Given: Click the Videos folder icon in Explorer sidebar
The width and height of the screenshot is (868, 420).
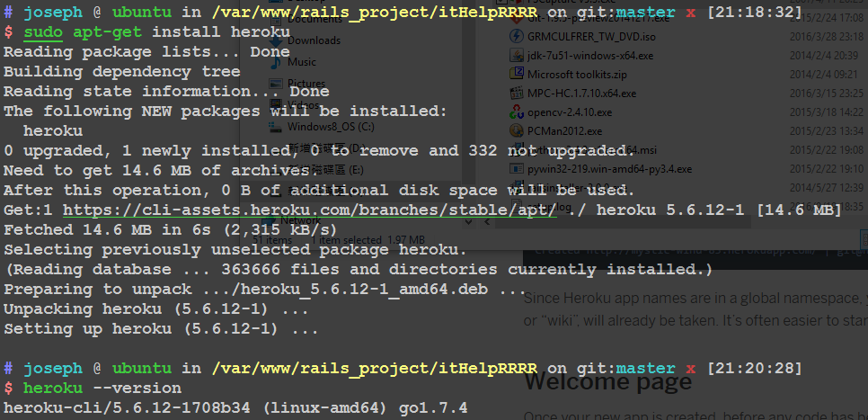Looking at the screenshot, I should 276,104.
